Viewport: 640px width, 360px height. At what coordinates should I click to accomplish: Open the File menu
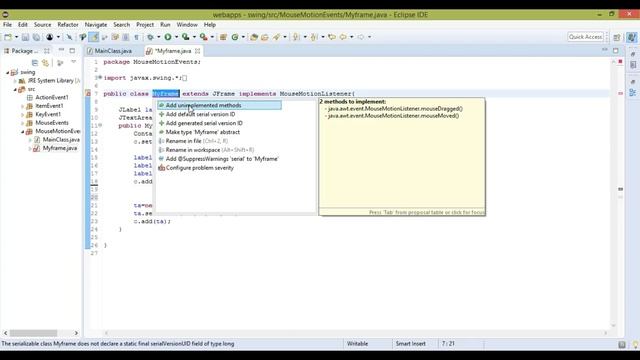click(7, 25)
